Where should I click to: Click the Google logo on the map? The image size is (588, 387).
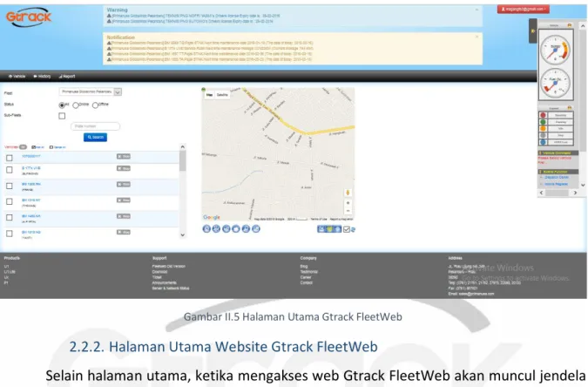coord(212,217)
